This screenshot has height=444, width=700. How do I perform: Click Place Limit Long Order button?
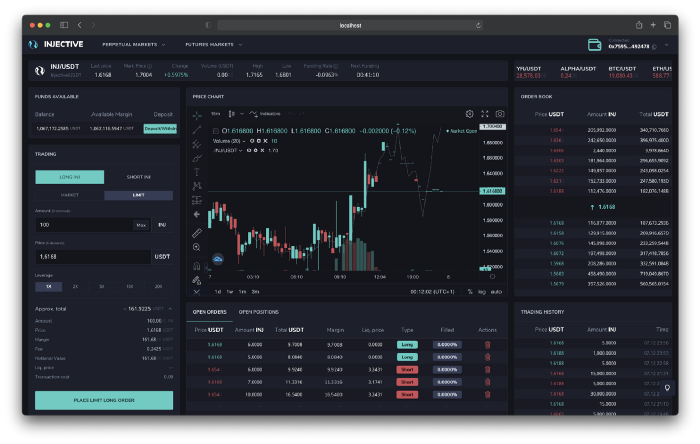pyautogui.click(x=104, y=400)
